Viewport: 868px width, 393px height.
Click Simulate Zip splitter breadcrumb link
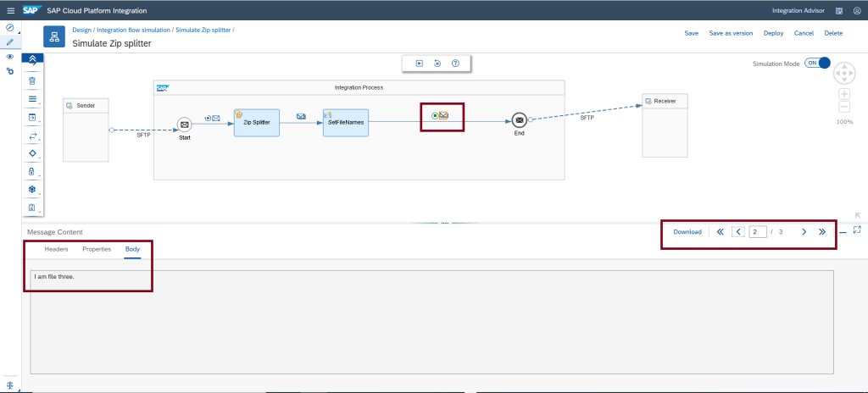pyautogui.click(x=203, y=30)
